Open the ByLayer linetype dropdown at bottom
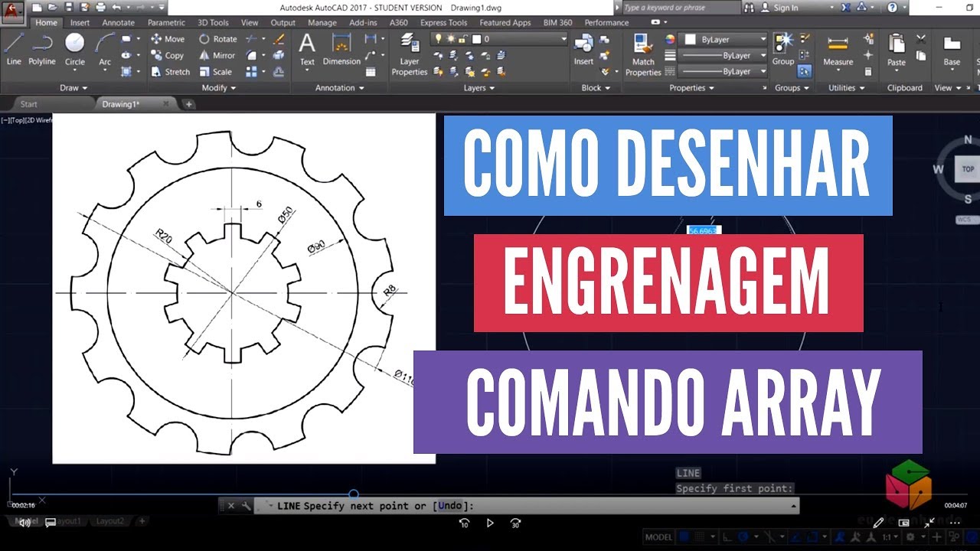Screen dimensions: 980x551 [724, 71]
